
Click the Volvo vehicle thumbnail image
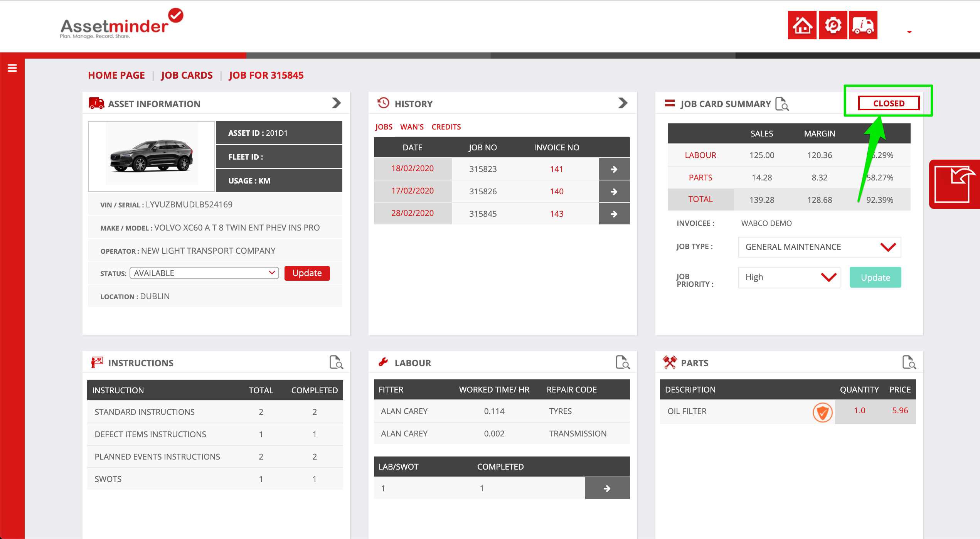coord(152,156)
